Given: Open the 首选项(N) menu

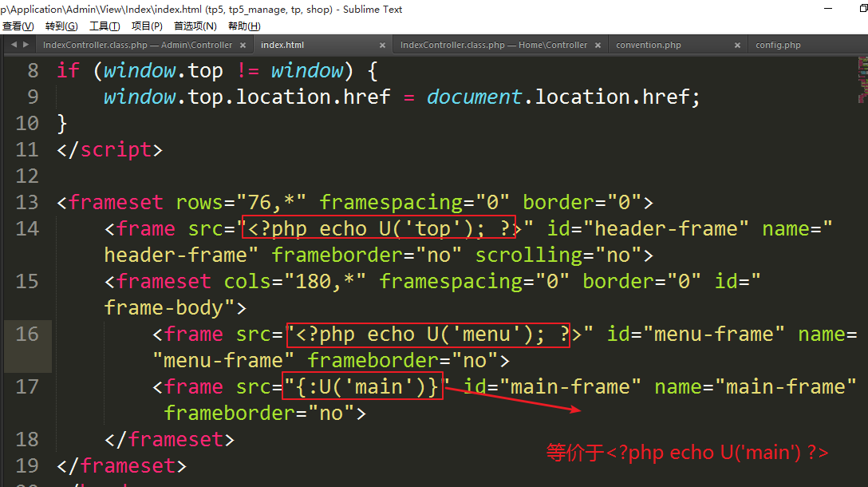Looking at the screenshot, I should pos(195,26).
